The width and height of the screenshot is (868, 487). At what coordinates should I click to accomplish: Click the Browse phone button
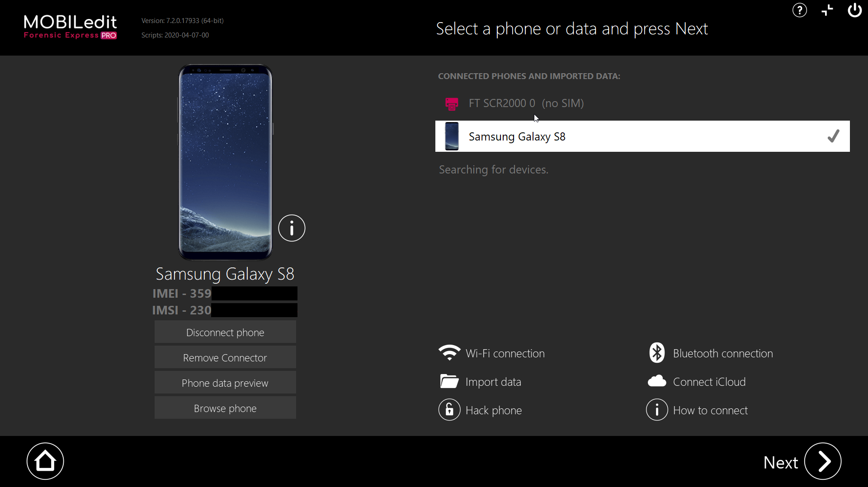click(x=225, y=408)
